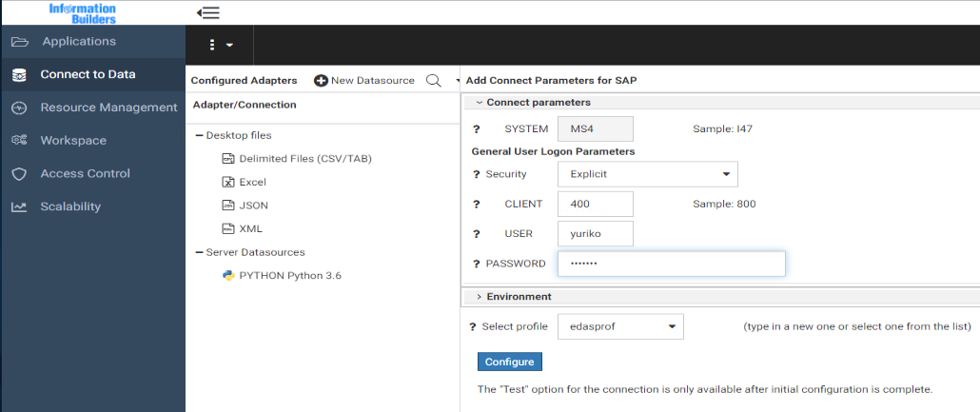Open the Select profile edasprof dropdown

(x=620, y=326)
